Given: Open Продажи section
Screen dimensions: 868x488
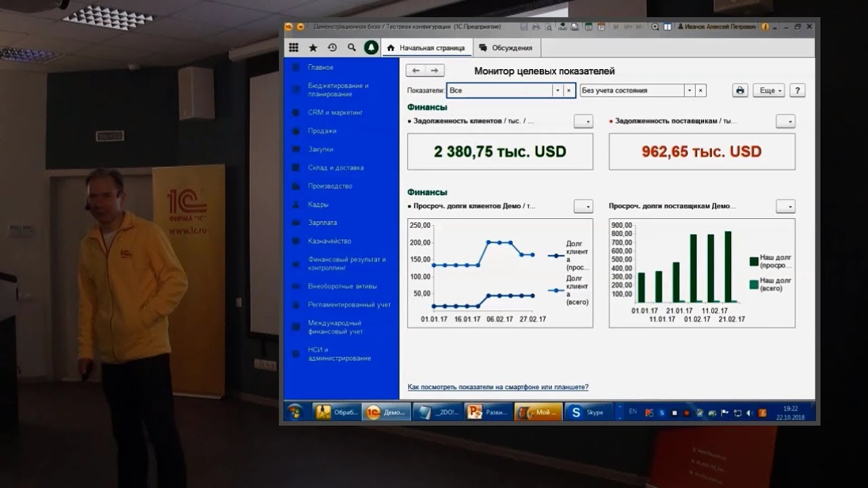Looking at the screenshot, I should (321, 131).
